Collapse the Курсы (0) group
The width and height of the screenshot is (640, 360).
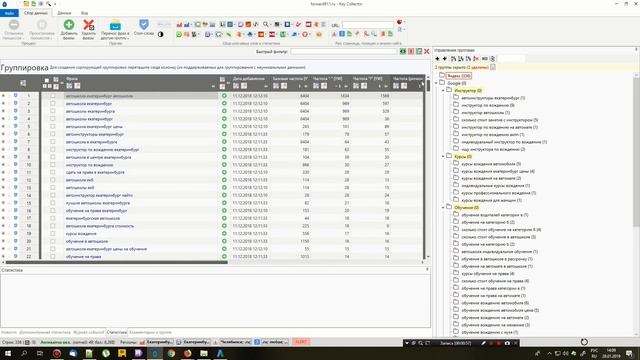443,156
